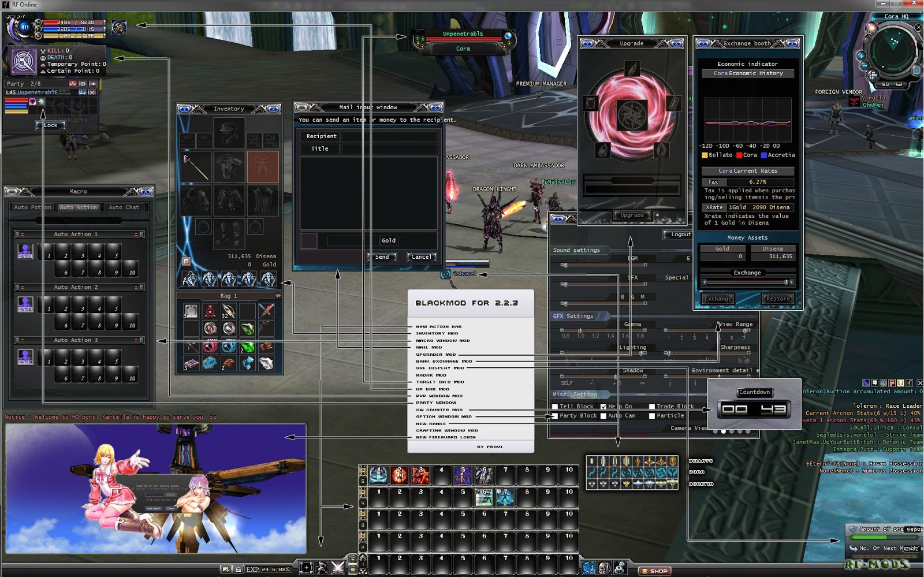Screen dimensions: 924x577
Task: Click first skill icon in top hotbar row
Action: tap(379, 475)
